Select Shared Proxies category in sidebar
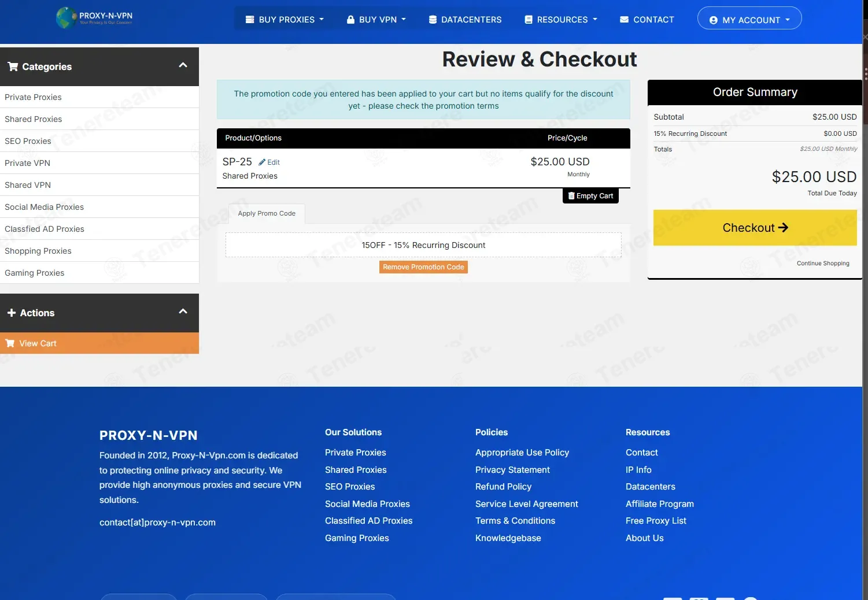 (99, 119)
